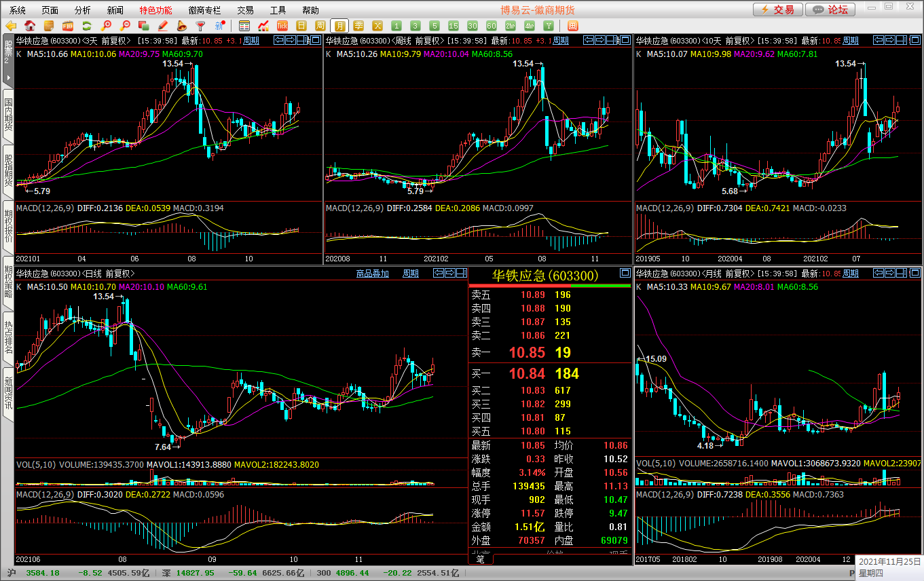The width and height of the screenshot is (924, 581).
Task: Go to the home page icon
Action: (x=30, y=26)
